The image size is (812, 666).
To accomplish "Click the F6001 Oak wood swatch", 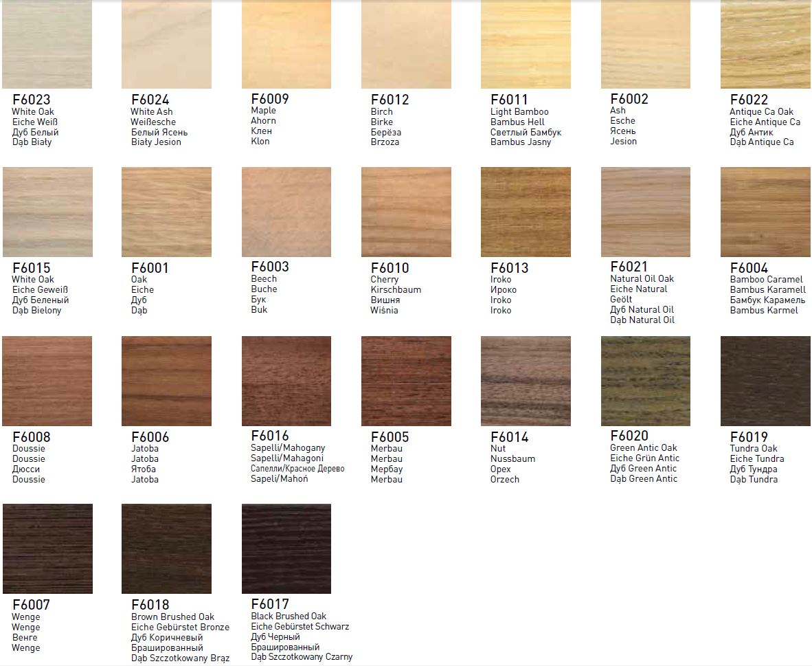I will 166,212.
